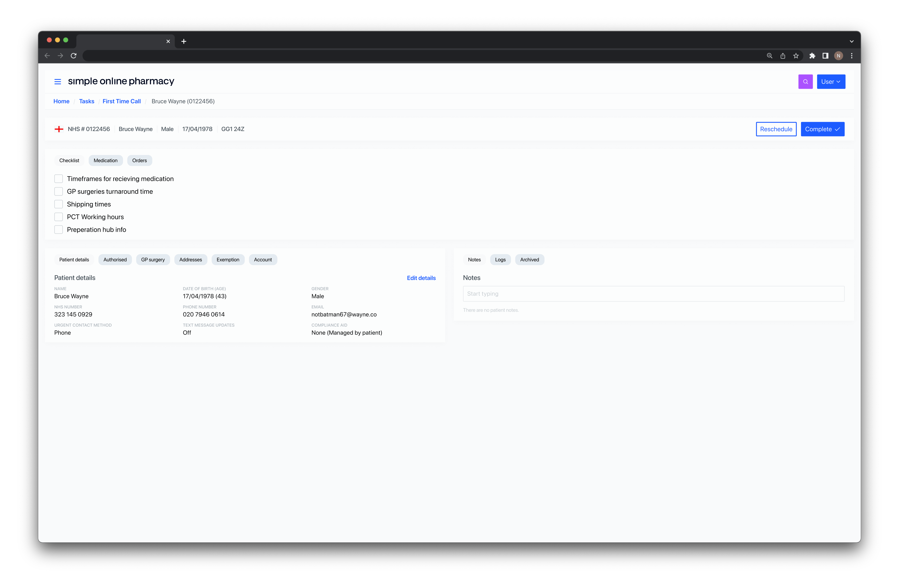Open the browser share icon

coord(783,56)
